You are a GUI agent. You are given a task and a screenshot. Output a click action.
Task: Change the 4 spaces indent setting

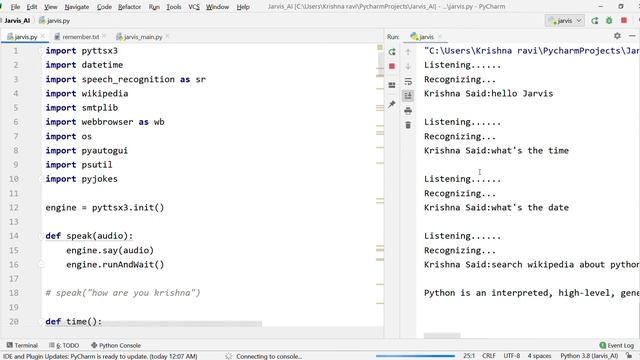[539, 356]
